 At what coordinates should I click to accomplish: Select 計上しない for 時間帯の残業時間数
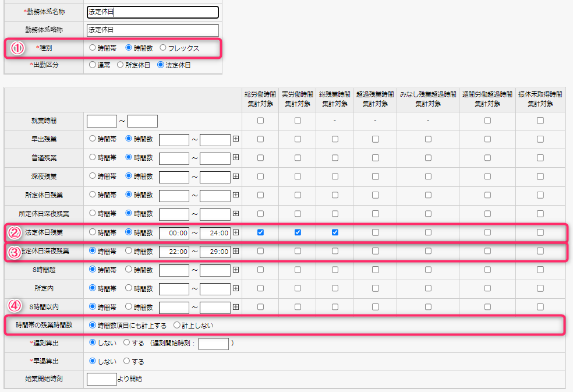(177, 325)
